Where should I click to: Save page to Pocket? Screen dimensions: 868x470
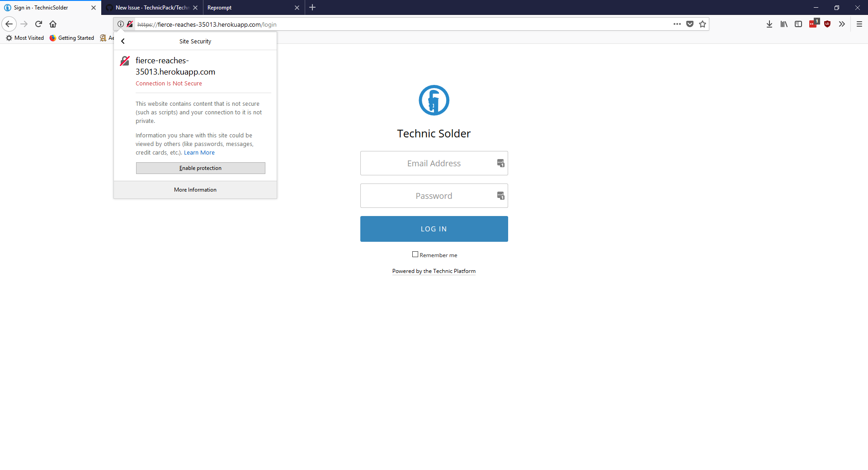[x=690, y=24]
